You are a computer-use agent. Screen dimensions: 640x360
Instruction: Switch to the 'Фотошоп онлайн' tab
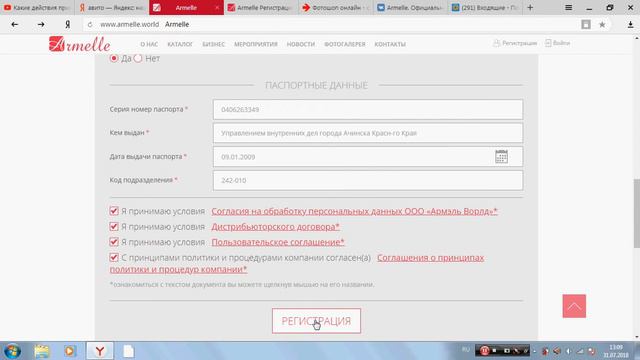pos(336,7)
